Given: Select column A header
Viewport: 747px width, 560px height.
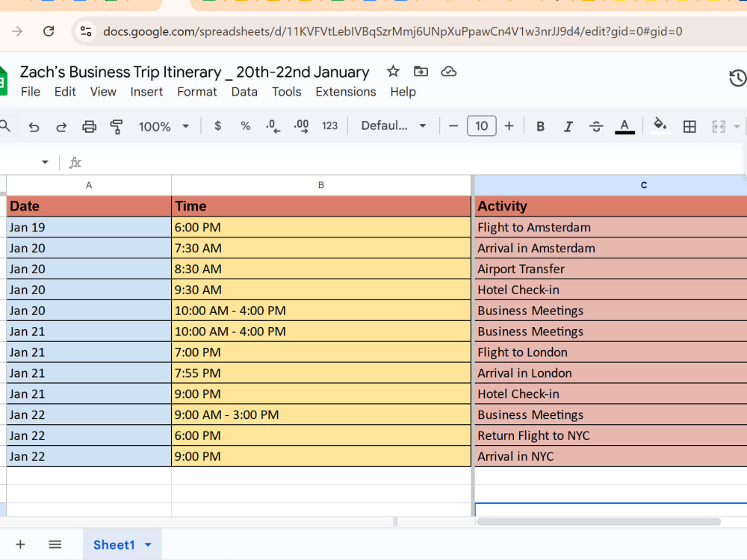Looking at the screenshot, I should pos(89,185).
